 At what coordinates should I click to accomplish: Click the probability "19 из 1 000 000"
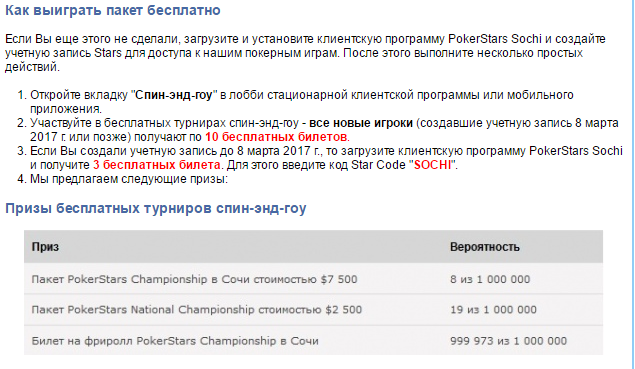click(x=493, y=310)
